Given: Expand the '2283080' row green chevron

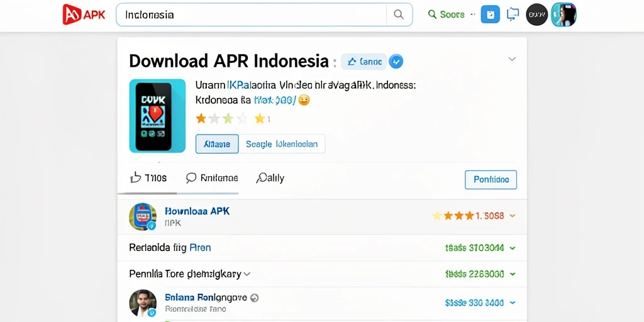Looking at the screenshot, I should pos(512,274).
